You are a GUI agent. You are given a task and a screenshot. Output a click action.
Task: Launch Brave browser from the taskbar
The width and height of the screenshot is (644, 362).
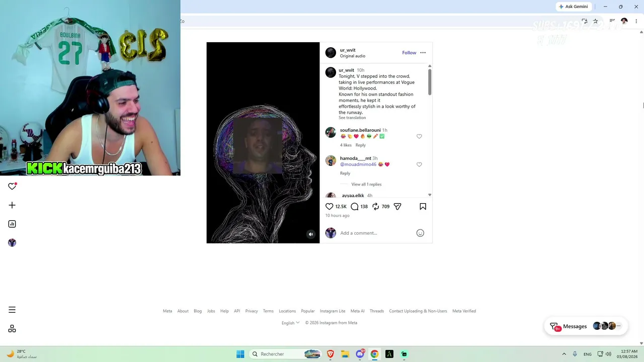click(x=331, y=354)
